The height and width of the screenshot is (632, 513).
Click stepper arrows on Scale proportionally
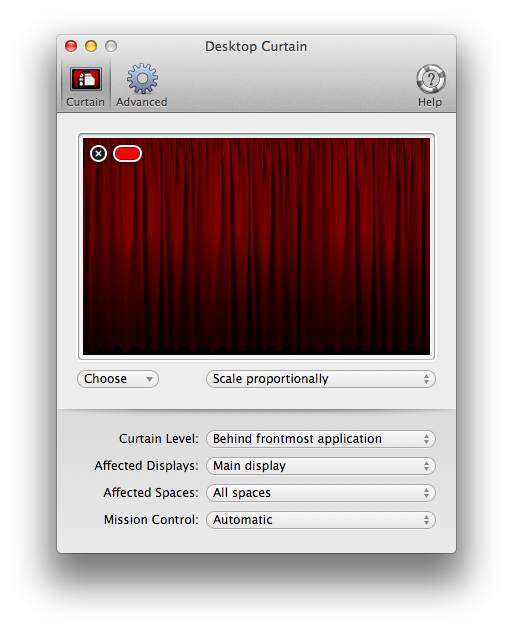[x=426, y=379]
